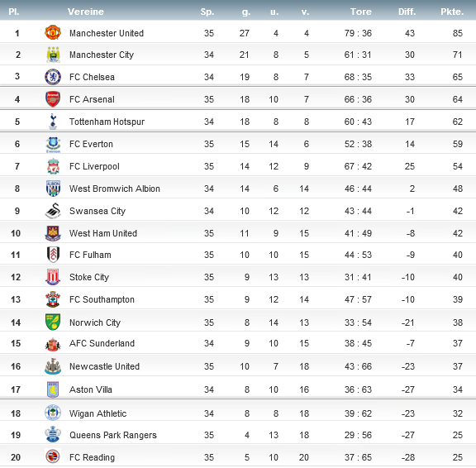This screenshot has width=476, height=468.
Task: Click the FC Chelsea badge icon
Action: click(53, 77)
